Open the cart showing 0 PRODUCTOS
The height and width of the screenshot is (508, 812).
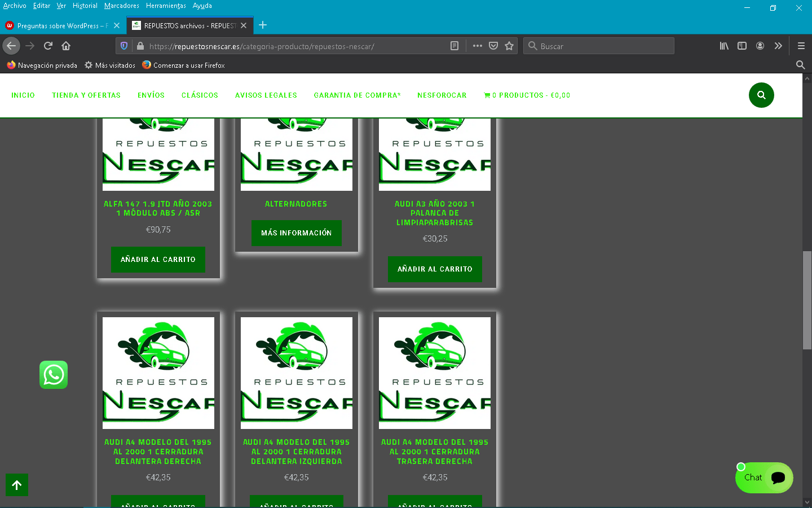tap(527, 95)
